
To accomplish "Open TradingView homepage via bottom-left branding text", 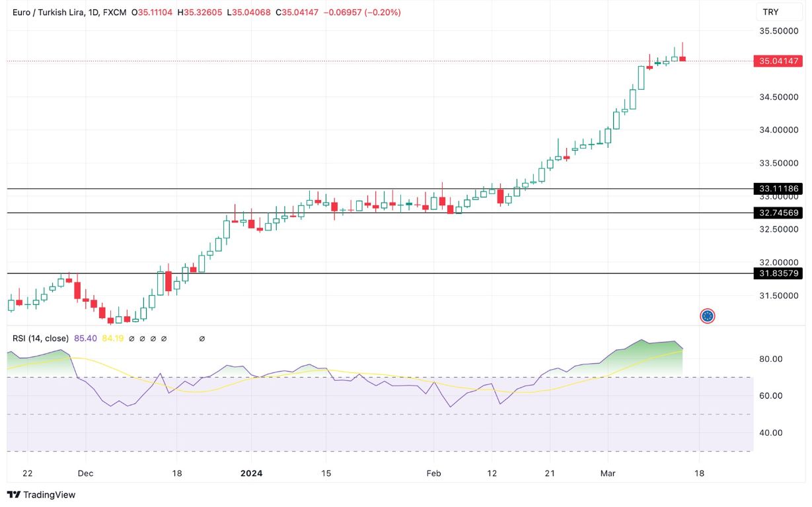I will click(50, 494).
